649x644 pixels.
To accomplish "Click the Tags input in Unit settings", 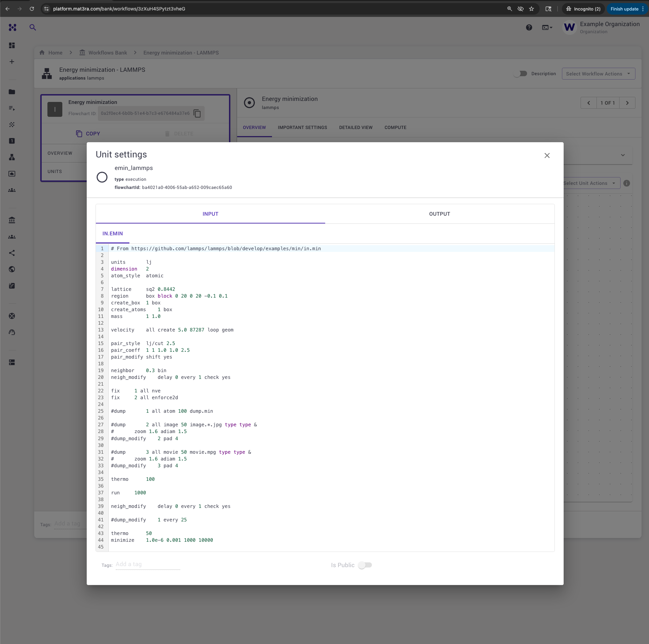I will coord(148,564).
